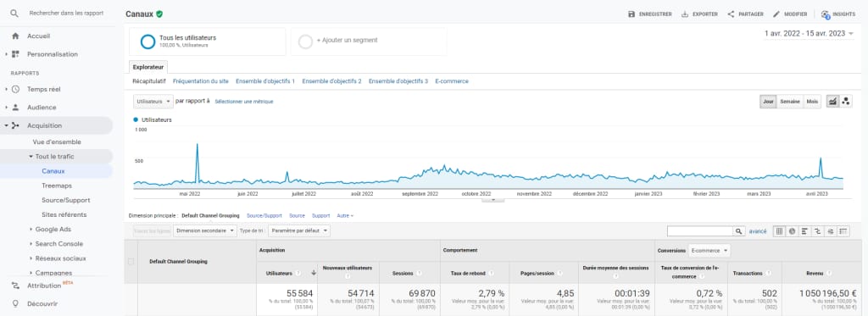Collapse the chart using the handle below it
Image resolution: width=868 pixels, height=316 pixels.
click(492, 200)
